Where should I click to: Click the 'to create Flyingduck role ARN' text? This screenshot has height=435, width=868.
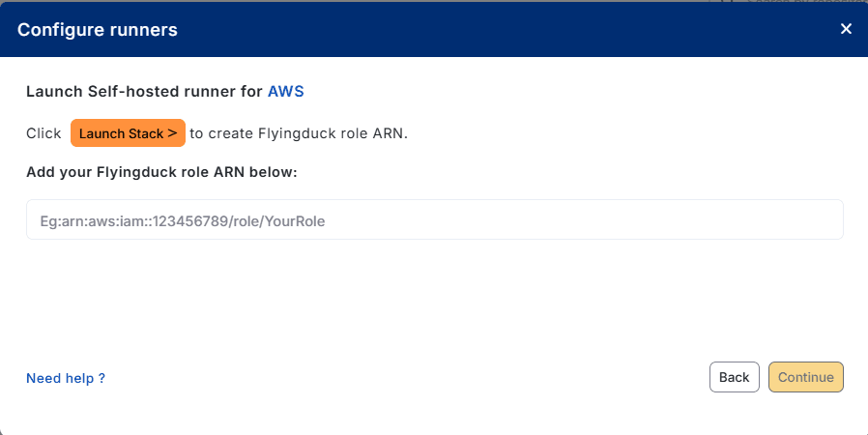[x=299, y=133]
